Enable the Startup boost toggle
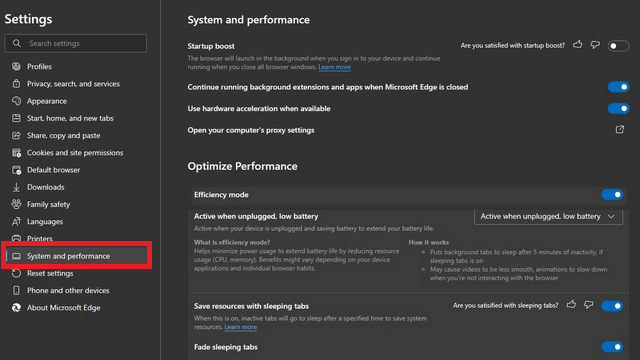This screenshot has height=360, width=640. tap(618, 46)
